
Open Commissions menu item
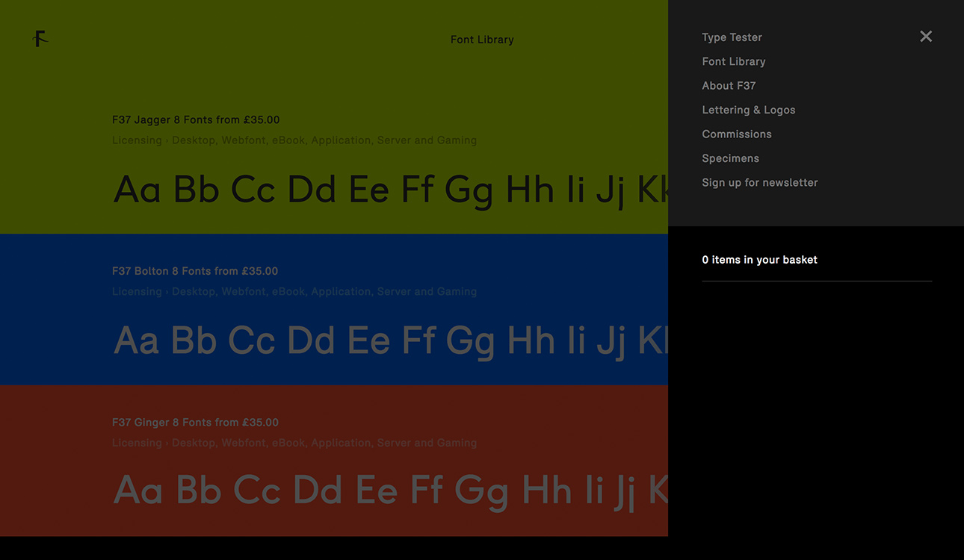coord(736,134)
